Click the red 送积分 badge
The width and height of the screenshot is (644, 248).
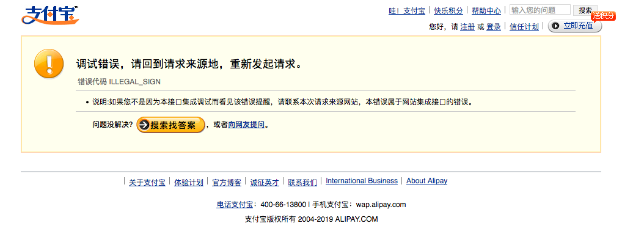pos(603,16)
